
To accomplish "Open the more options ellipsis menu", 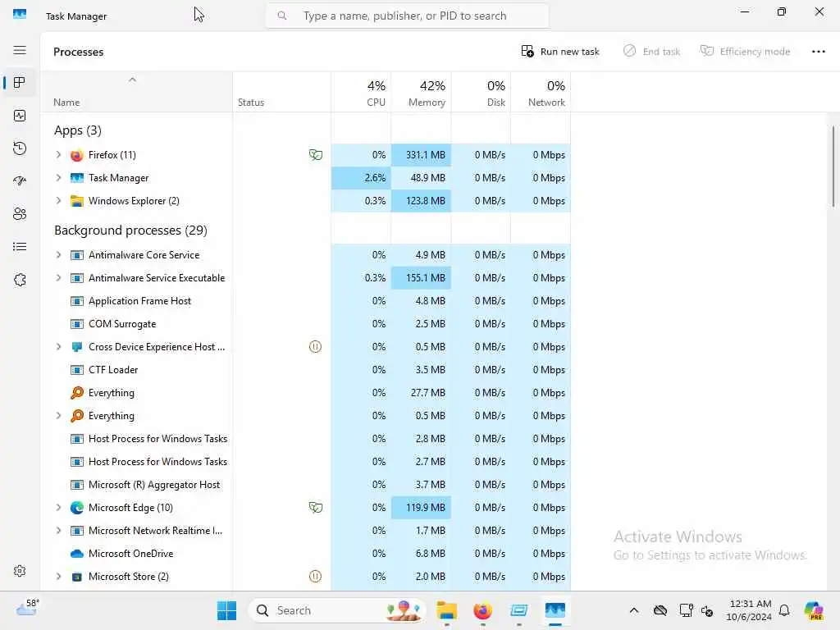I will pyautogui.click(x=818, y=52).
